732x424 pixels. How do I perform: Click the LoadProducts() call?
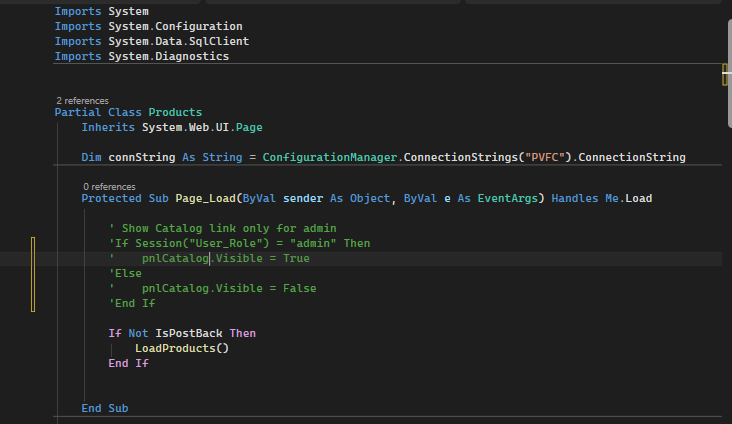pyautogui.click(x=182, y=348)
